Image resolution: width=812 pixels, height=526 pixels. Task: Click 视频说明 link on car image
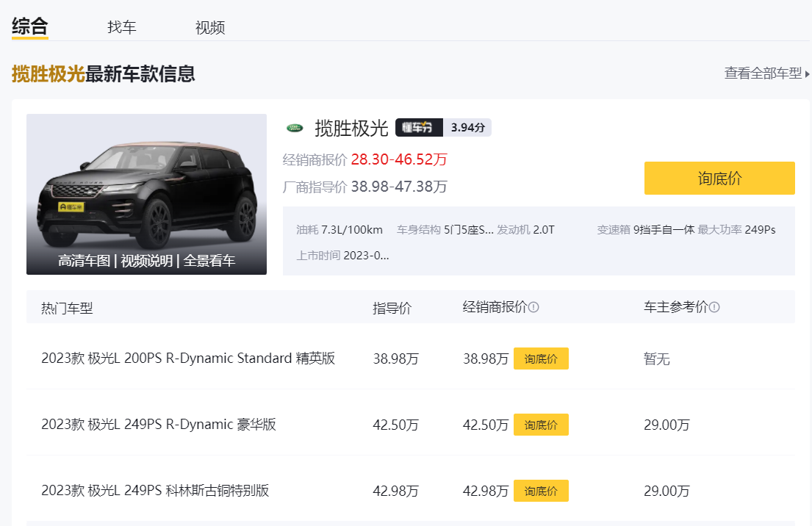(x=146, y=260)
